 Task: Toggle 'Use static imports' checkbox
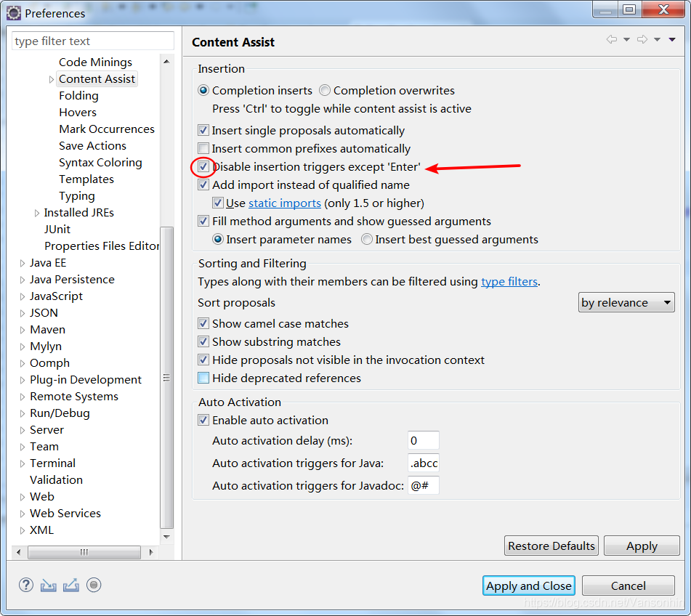pos(218,203)
